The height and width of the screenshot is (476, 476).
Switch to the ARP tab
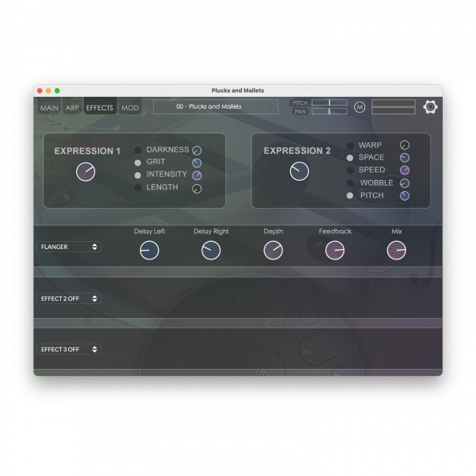click(72, 108)
